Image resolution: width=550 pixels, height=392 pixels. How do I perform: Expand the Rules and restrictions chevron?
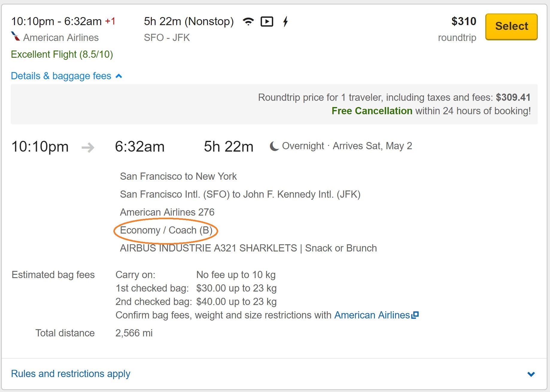click(x=531, y=374)
